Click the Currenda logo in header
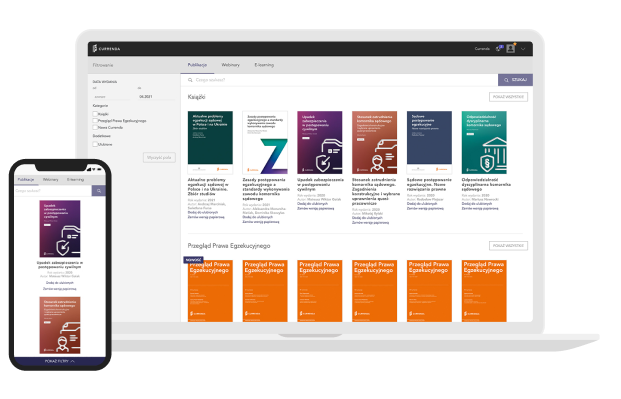 [106, 49]
